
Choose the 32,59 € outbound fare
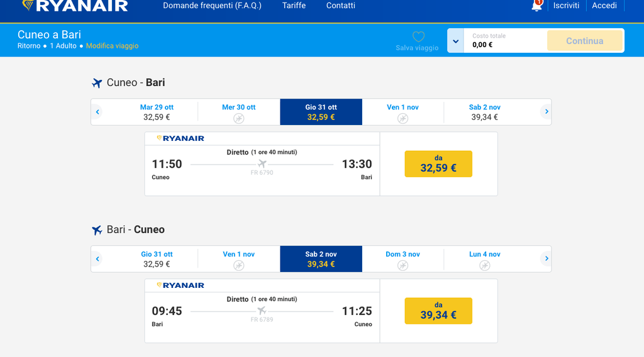[x=438, y=164]
